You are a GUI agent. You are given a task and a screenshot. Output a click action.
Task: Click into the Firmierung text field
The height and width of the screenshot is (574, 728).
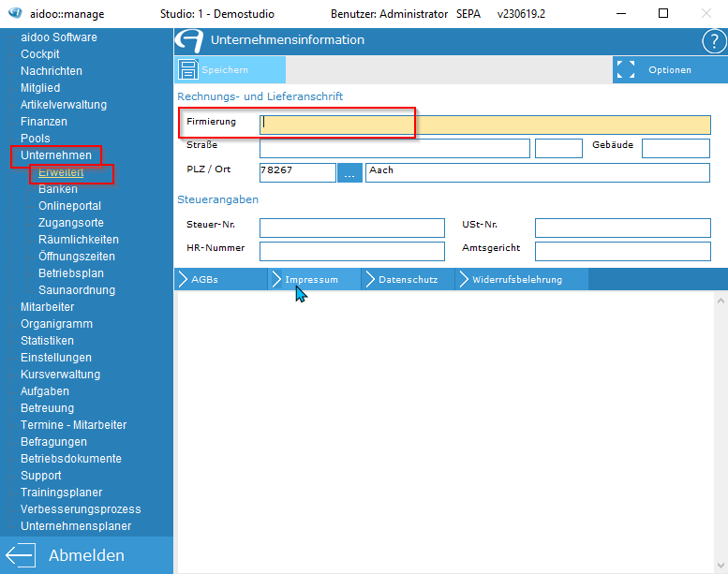(x=484, y=125)
